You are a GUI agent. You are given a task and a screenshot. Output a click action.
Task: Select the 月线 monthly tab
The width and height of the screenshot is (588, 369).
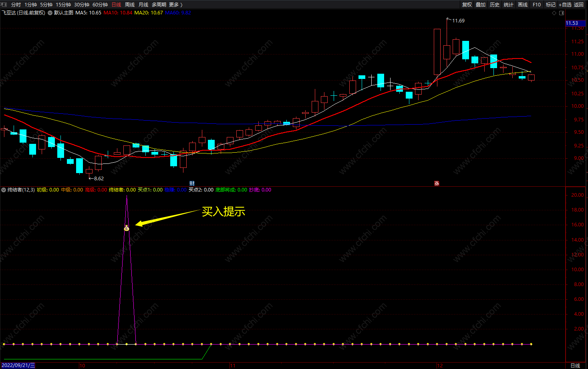click(x=143, y=5)
